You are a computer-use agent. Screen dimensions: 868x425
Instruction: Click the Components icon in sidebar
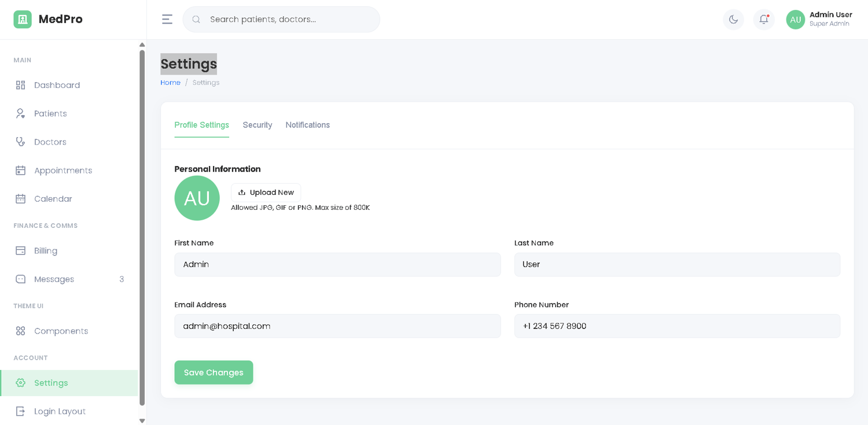coord(21,331)
